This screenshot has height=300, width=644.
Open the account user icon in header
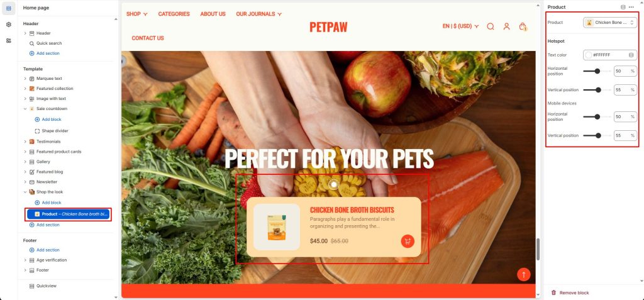[x=506, y=26]
